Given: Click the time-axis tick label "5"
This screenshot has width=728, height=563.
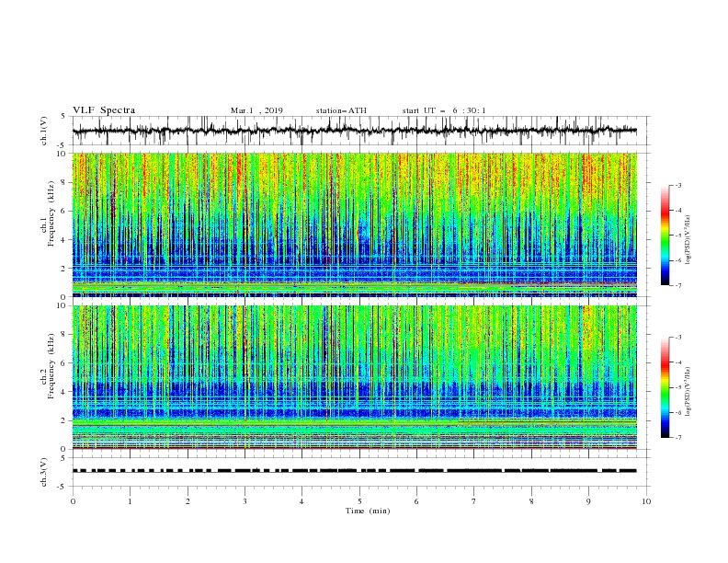Looking at the screenshot, I should 359,501.
